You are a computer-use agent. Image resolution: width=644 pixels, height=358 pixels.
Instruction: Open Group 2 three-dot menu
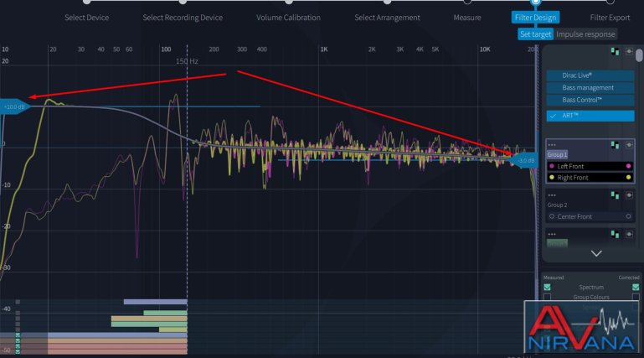553,195
